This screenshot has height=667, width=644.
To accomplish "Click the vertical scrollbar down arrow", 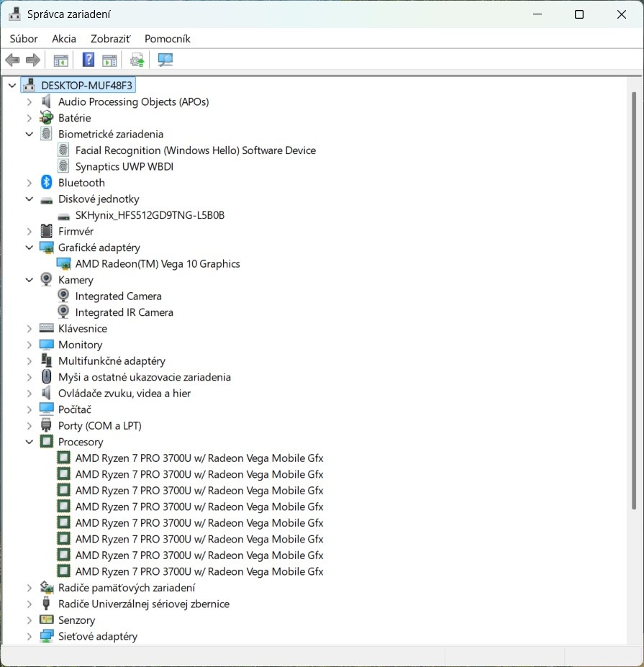I will (x=634, y=639).
